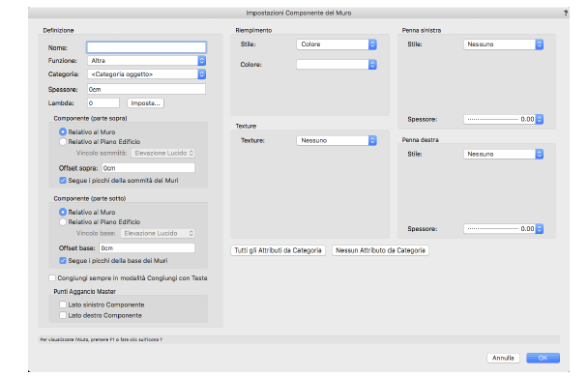Image resolution: width=588 pixels, height=376 pixels.
Task: Click the Offset base field
Action: 147,248
